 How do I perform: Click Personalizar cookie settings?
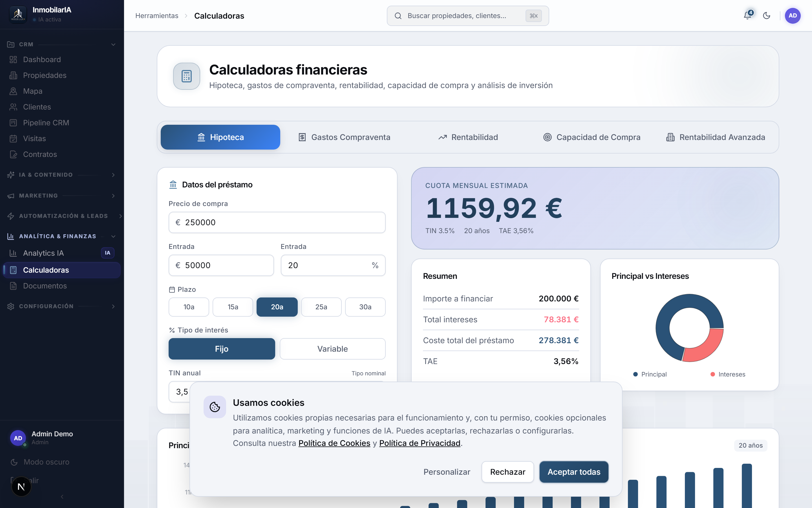tap(447, 472)
